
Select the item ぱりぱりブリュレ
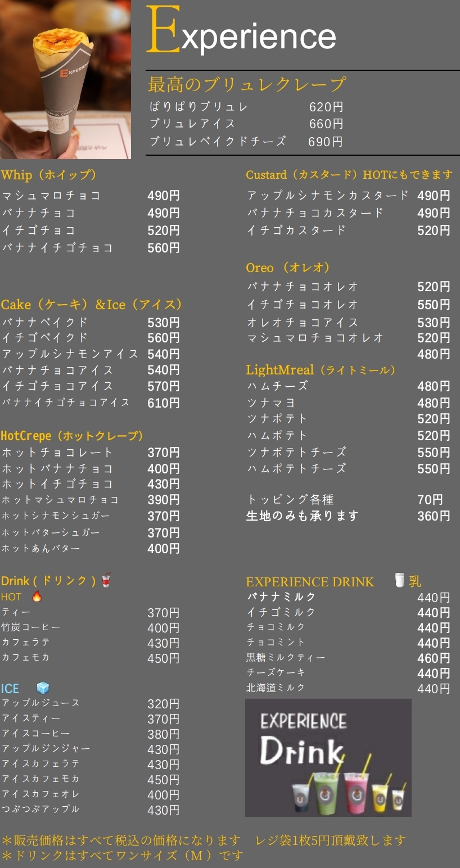pyautogui.click(x=199, y=107)
